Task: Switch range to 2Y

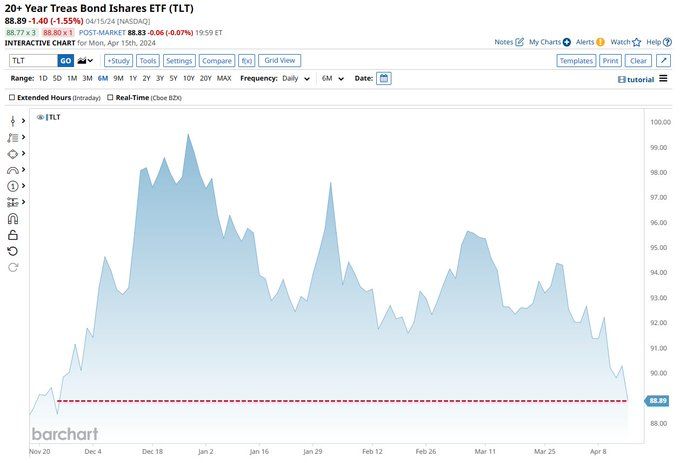Action: pyautogui.click(x=147, y=78)
